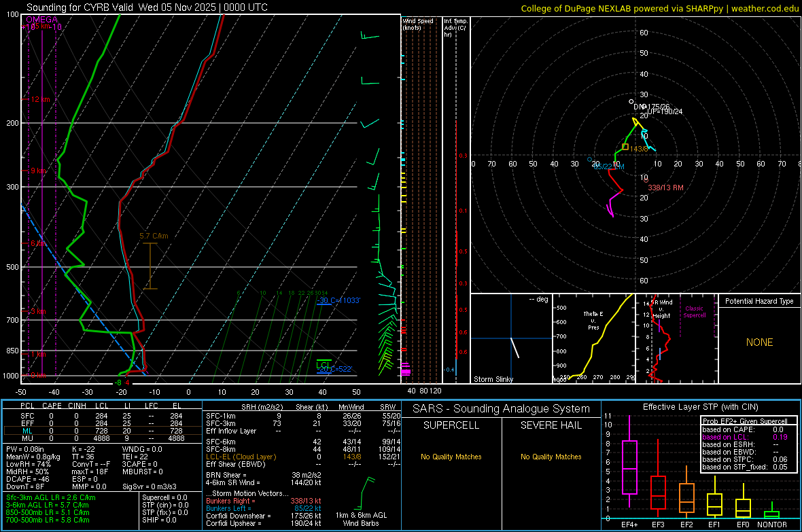Click the Storm Slinky panel label
The height and width of the screenshot is (532, 802).
click(493, 379)
